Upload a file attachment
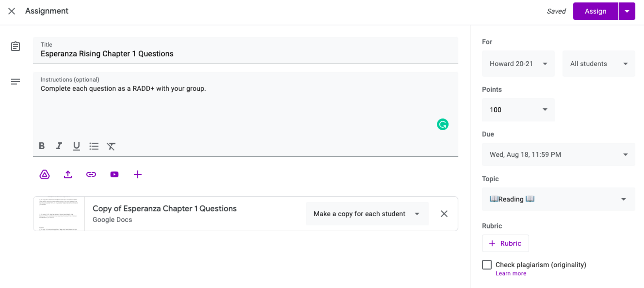This screenshot has width=644, height=288. pos(68,174)
